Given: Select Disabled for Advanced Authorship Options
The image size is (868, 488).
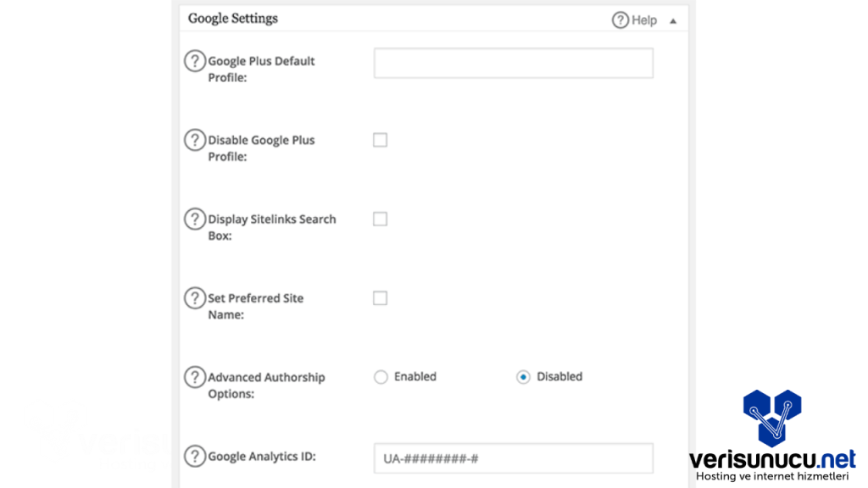Looking at the screenshot, I should 523,377.
